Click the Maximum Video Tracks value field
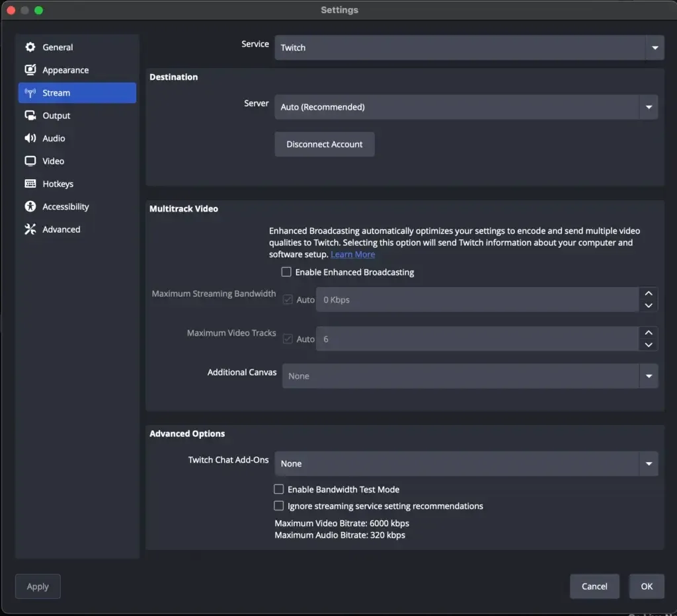Viewport: 677px width, 616px height. pyautogui.click(x=477, y=339)
